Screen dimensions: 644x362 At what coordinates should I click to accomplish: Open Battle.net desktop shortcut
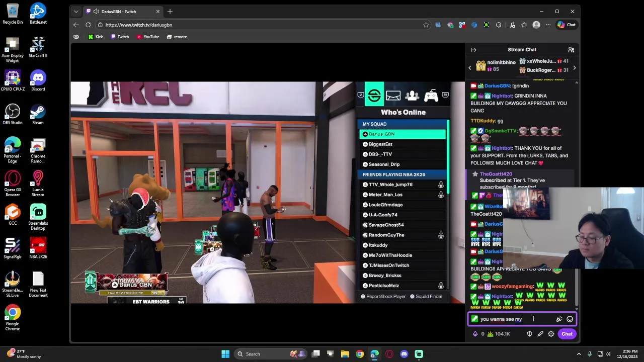click(x=38, y=14)
